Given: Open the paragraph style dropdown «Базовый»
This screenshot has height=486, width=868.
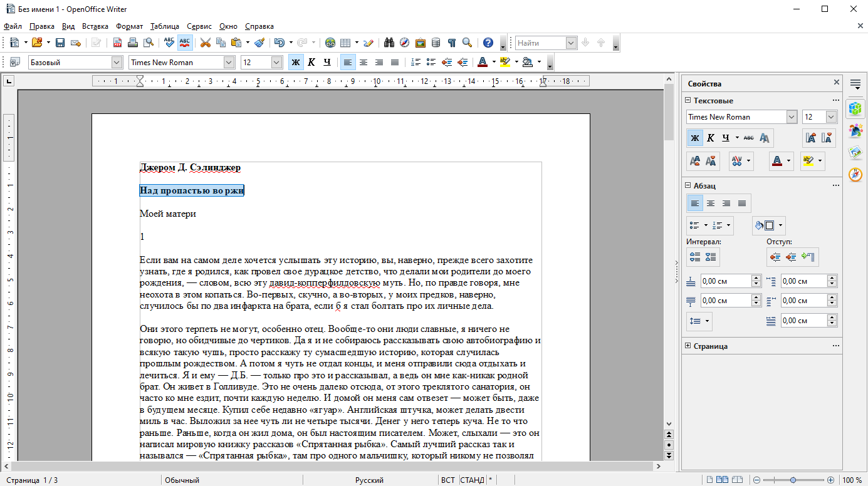Looking at the screenshot, I should [117, 62].
